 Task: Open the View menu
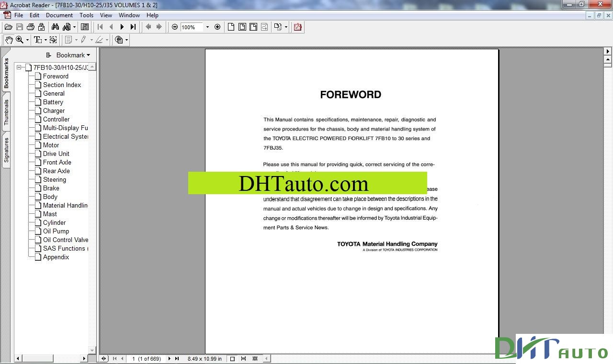tap(106, 15)
